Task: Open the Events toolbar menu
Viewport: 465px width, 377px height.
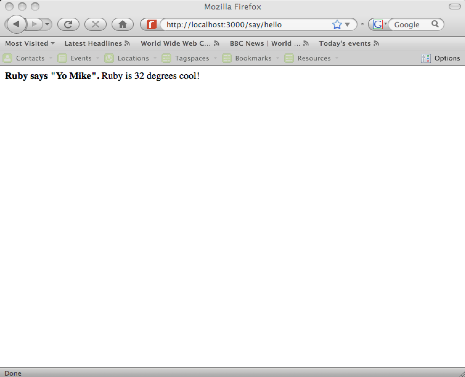Action: (81, 58)
